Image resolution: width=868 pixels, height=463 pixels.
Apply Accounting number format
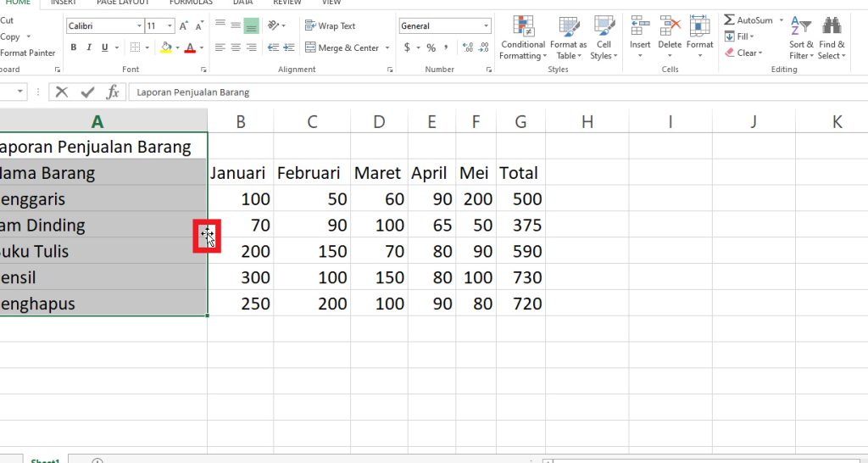click(408, 47)
